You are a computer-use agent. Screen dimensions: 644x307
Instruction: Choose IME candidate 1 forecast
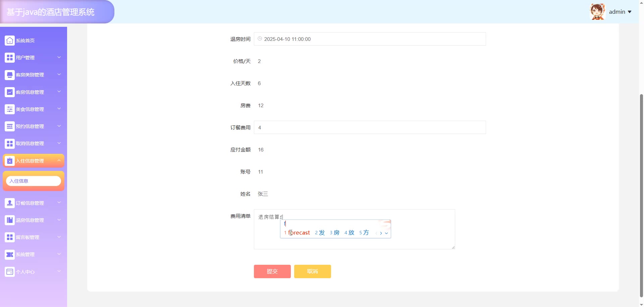click(297, 233)
